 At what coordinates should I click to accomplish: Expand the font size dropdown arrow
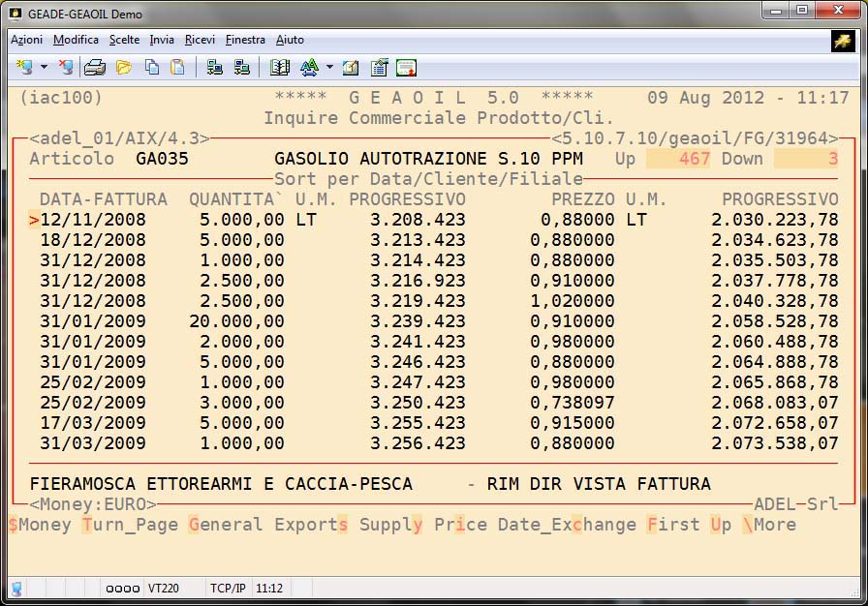(x=329, y=67)
